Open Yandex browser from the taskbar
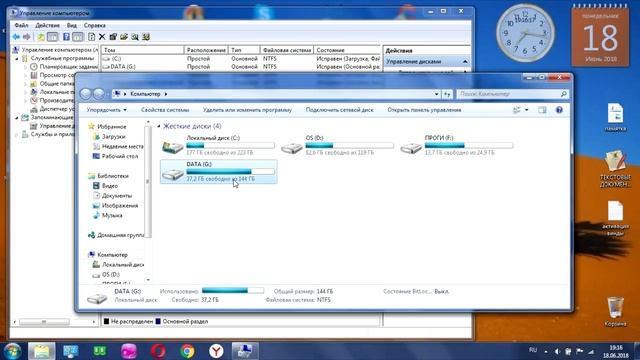Viewport: 640px width, 360px height. 216,351
